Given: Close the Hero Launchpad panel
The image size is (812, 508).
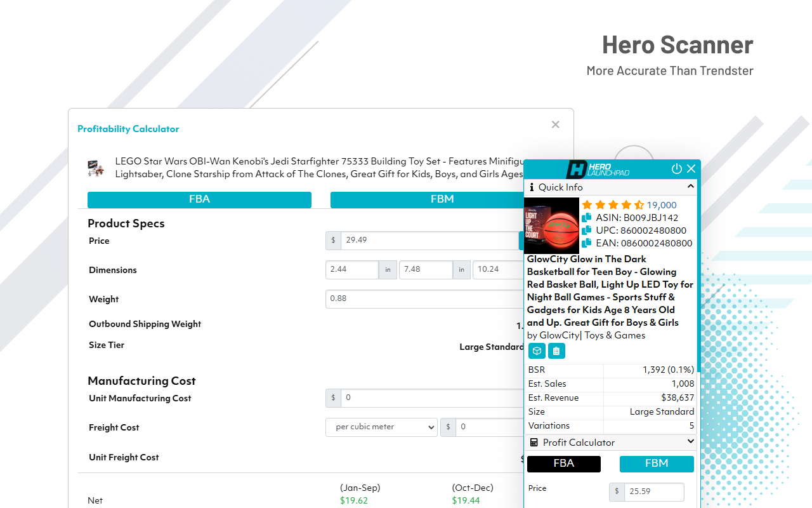Looking at the screenshot, I should point(691,169).
